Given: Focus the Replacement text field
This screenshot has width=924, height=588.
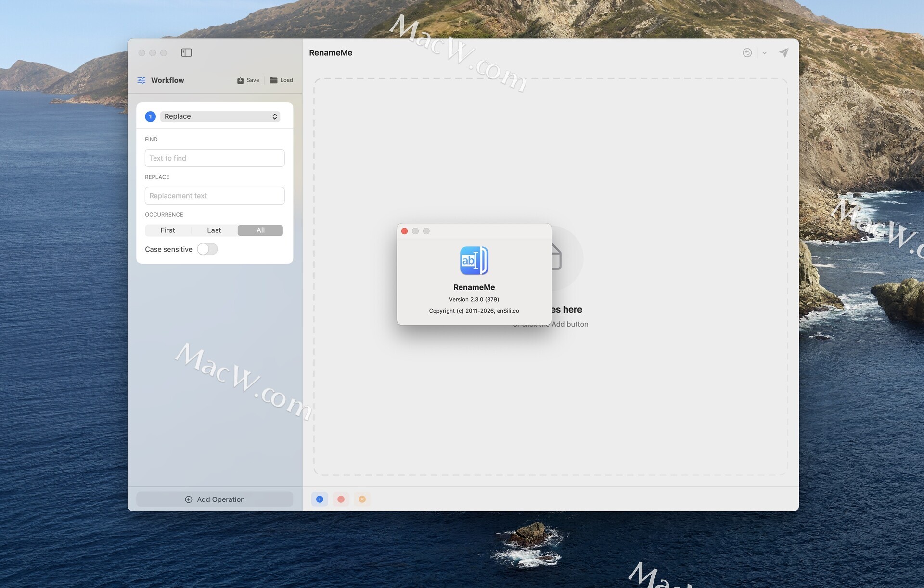Looking at the screenshot, I should pyautogui.click(x=215, y=196).
